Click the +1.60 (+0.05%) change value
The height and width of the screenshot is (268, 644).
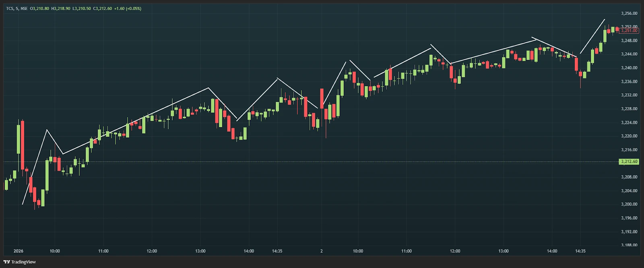[128, 8]
